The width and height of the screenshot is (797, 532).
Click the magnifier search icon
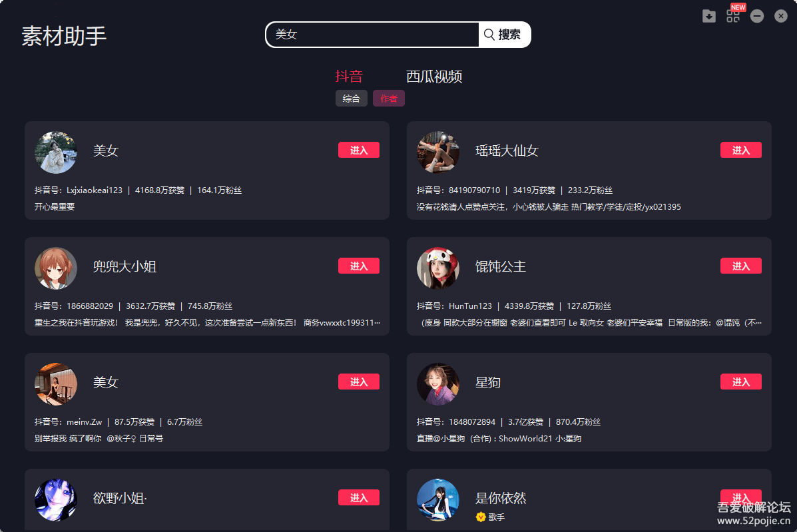click(489, 35)
